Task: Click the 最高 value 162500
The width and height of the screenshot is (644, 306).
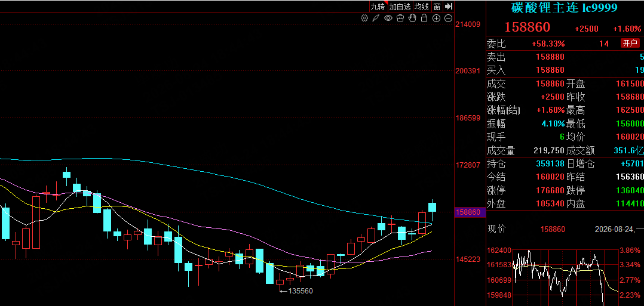Action: 629,110
